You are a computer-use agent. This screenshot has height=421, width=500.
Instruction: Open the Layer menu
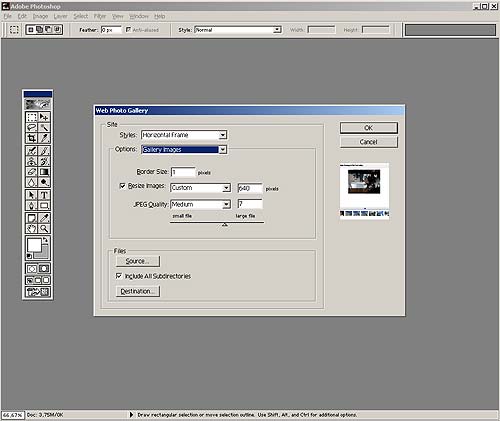(x=60, y=16)
